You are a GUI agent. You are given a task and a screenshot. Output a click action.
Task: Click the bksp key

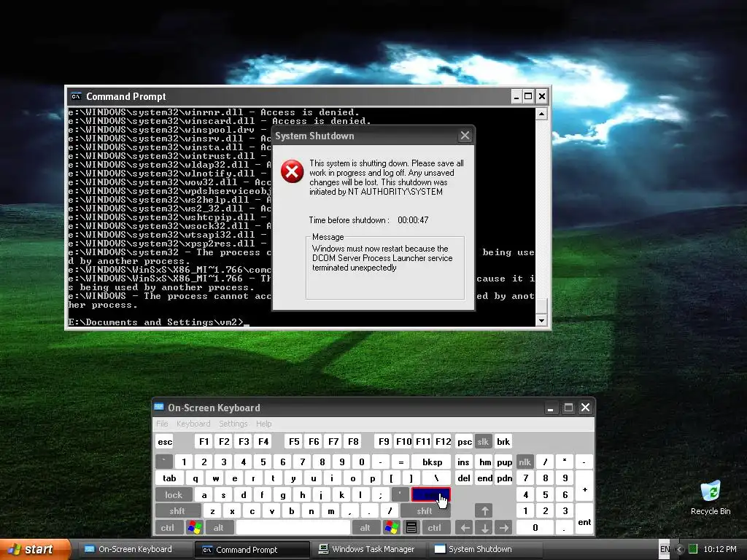coord(432,462)
